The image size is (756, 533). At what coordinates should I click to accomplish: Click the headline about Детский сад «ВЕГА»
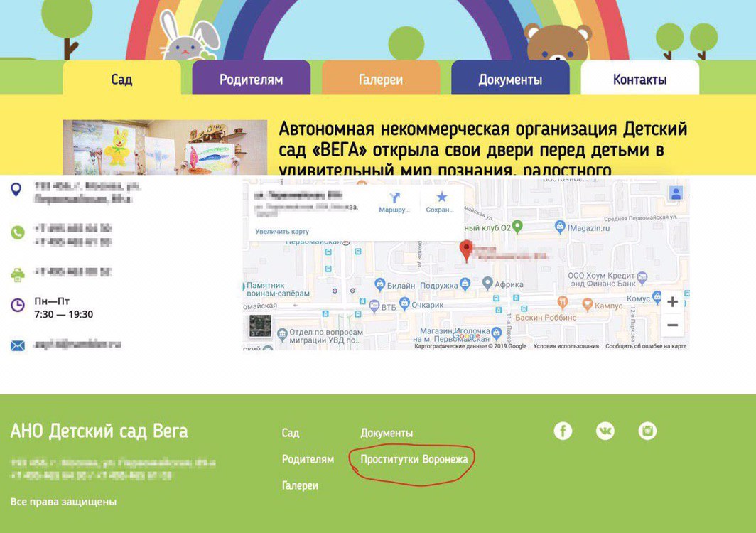(x=483, y=149)
